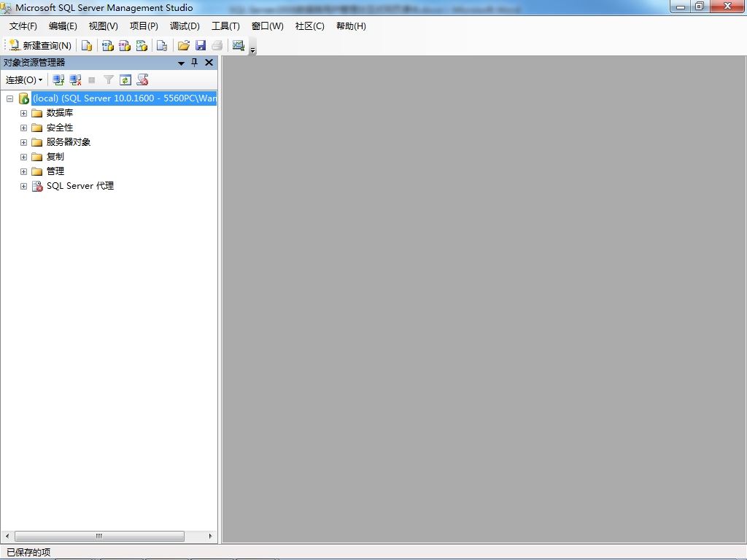Click the Analysis Services MDX query icon

pyautogui.click(x=108, y=45)
